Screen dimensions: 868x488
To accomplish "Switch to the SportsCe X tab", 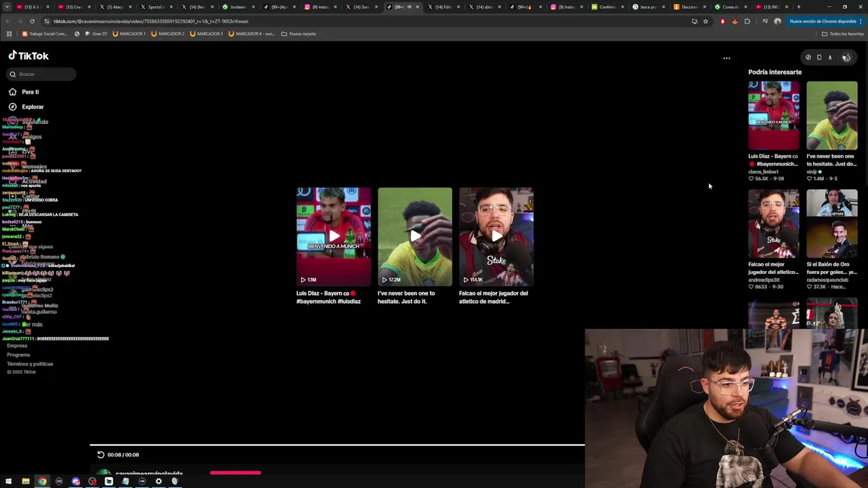I will tap(155, 7).
